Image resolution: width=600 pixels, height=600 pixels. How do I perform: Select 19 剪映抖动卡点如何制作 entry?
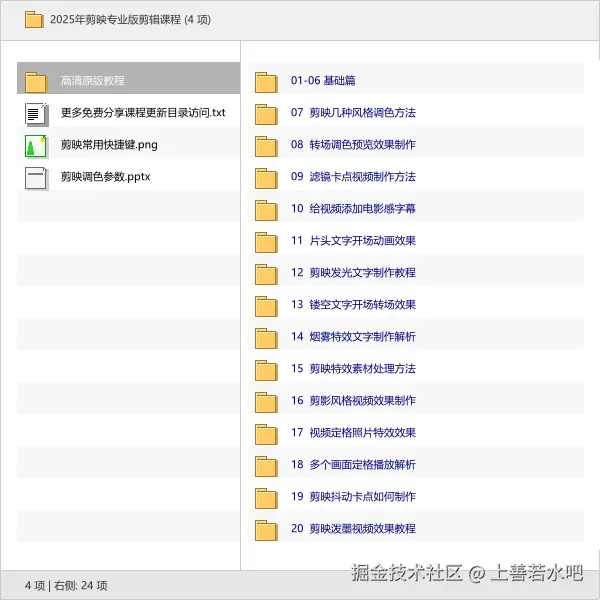[353, 497]
